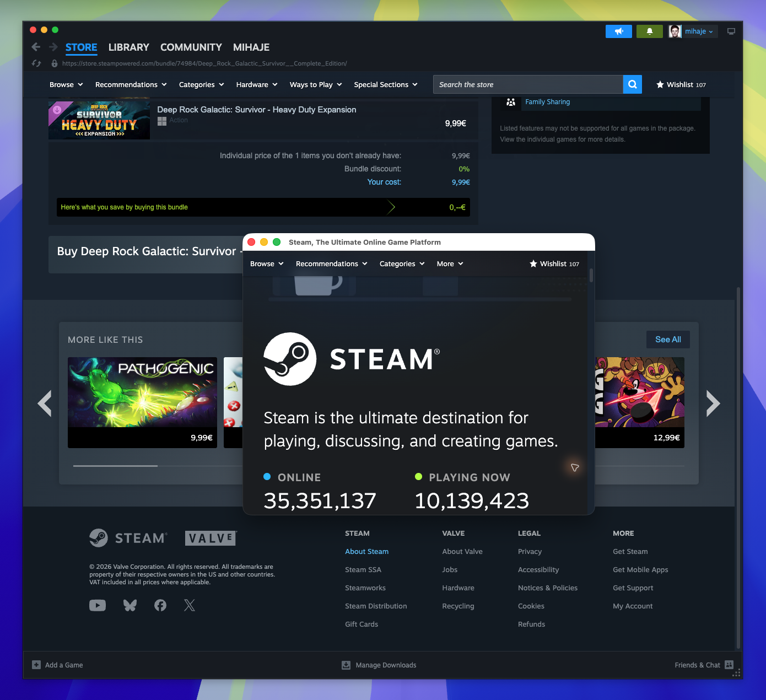Image resolution: width=766 pixels, height=700 pixels.
Task: Expand Categories dropdown in popup window
Action: coord(402,264)
